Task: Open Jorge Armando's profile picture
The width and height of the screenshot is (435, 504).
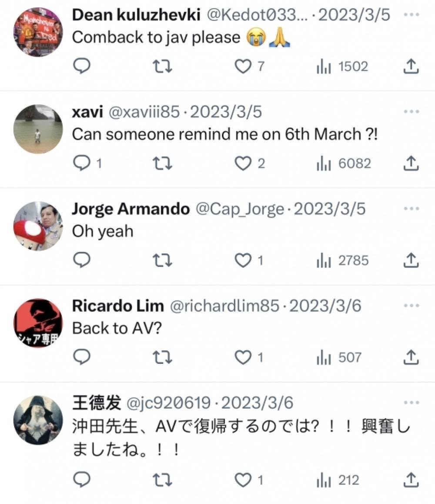Action: pyautogui.click(x=38, y=226)
